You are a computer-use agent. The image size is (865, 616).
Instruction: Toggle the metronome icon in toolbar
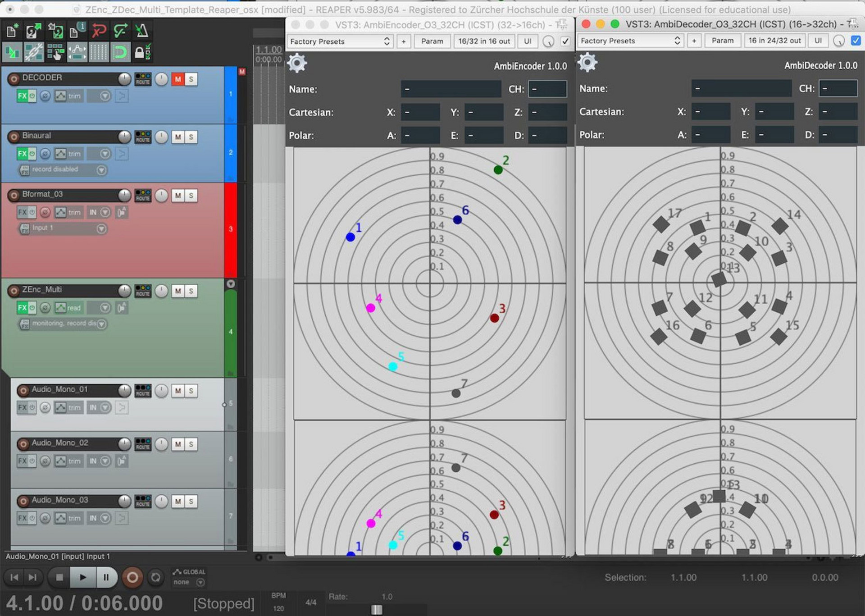click(x=142, y=31)
